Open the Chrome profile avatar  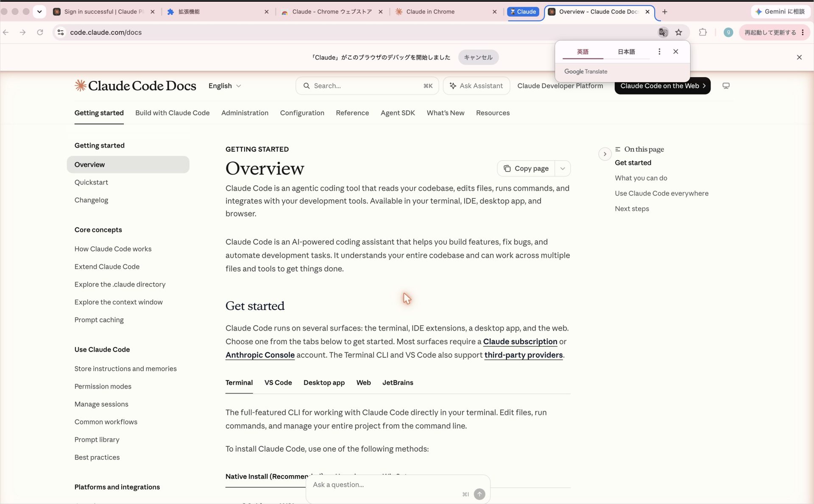tap(728, 32)
